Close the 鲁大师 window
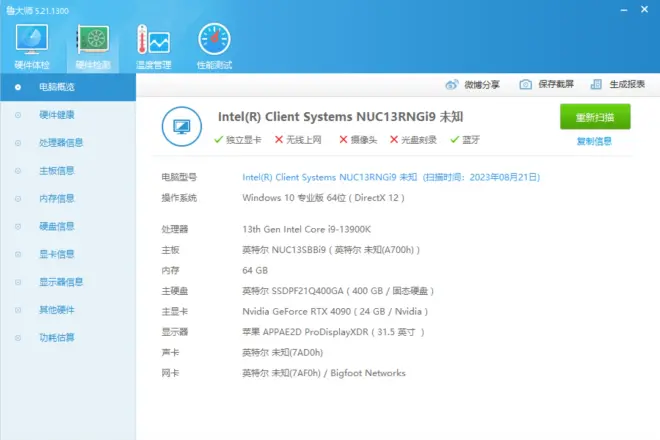660x440 pixels. [x=644, y=9]
